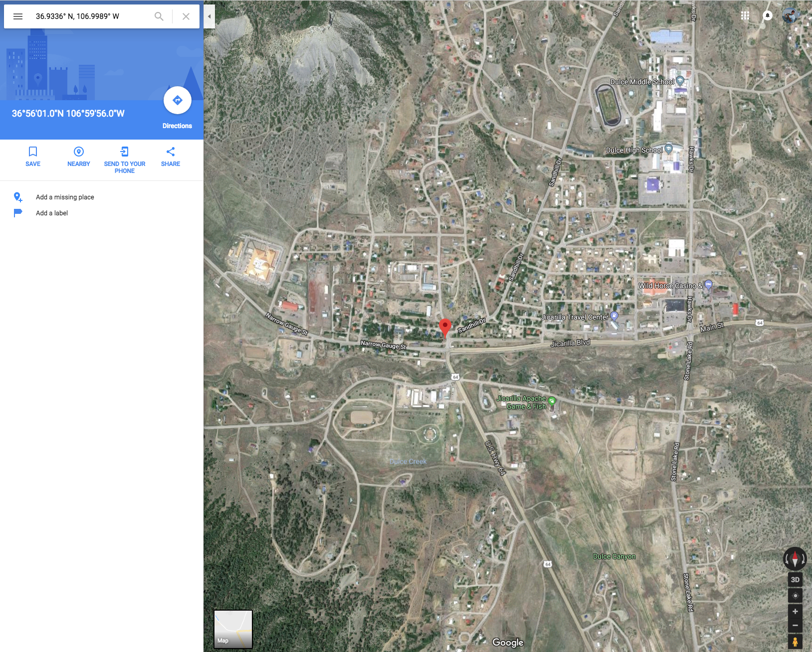Image resolution: width=812 pixels, height=652 pixels.
Task: Open Directions with the round blue button
Action: (x=178, y=100)
